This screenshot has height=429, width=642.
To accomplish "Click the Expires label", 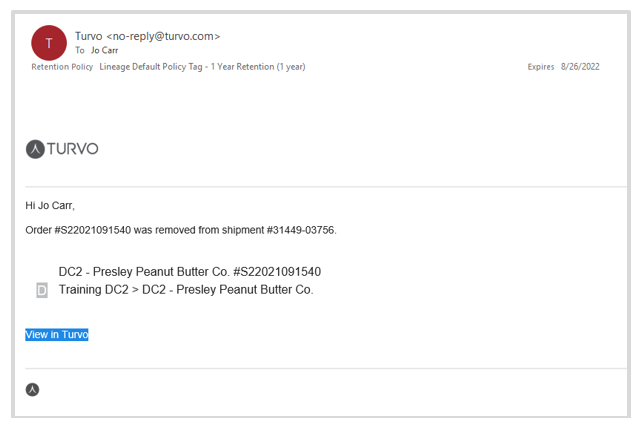I will (540, 67).
